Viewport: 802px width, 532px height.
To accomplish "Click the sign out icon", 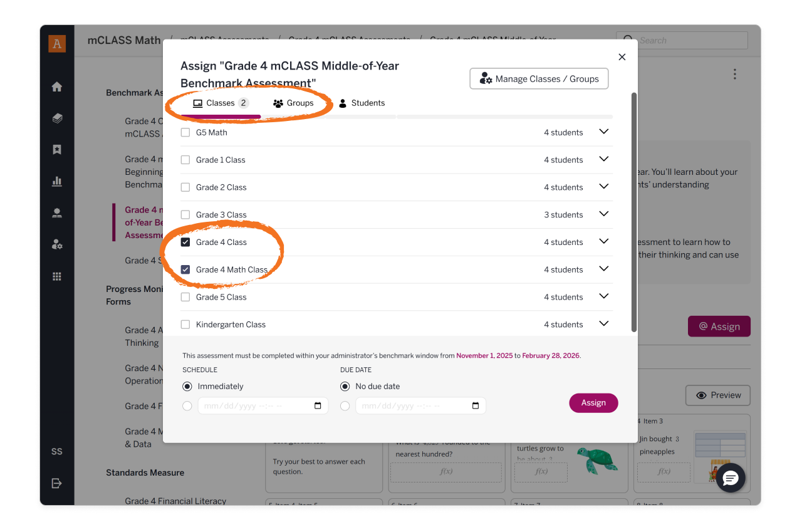I will [57, 483].
